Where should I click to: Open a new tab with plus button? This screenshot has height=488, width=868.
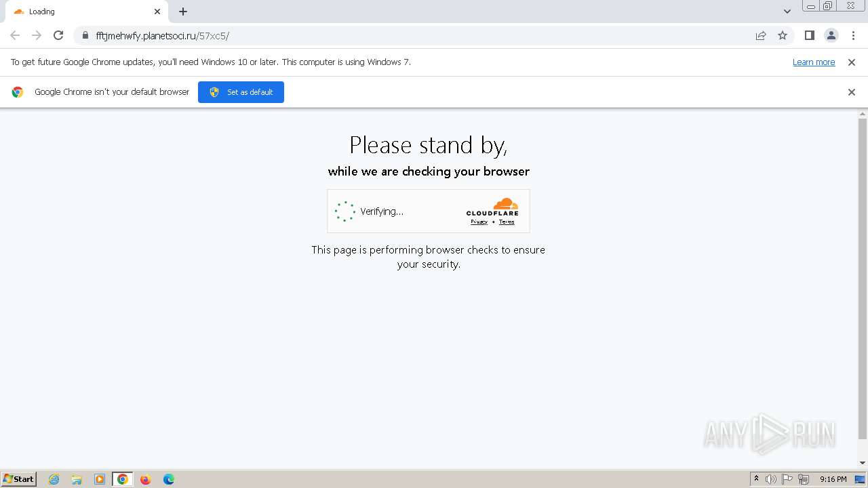click(x=183, y=12)
